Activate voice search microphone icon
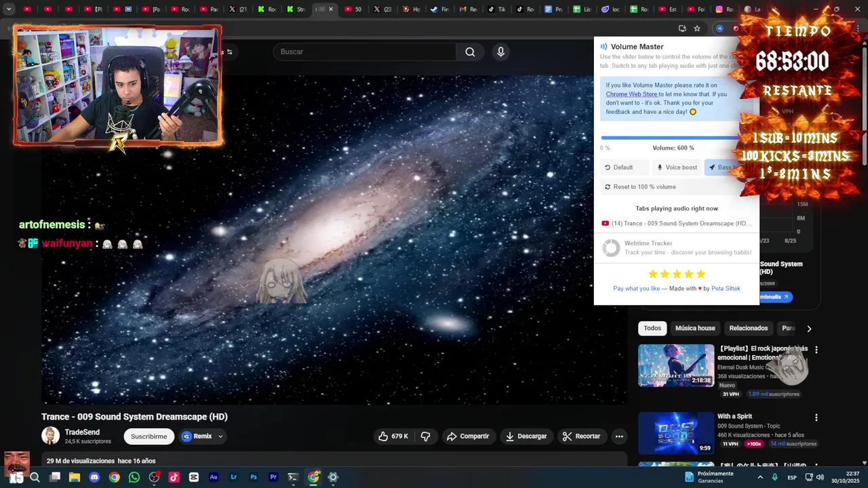The image size is (868, 488). (x=500, y=52)
